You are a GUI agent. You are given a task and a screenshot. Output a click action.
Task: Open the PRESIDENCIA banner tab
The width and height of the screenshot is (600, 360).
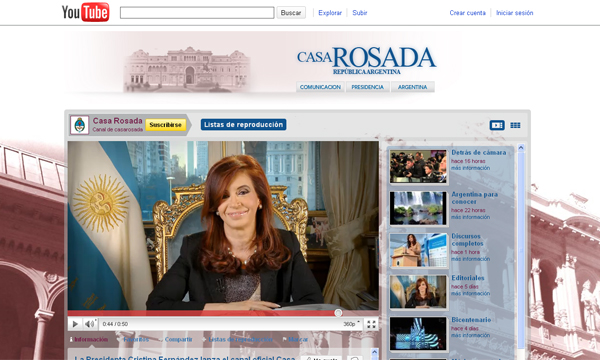pyautogui.click(x=367, y=87)
